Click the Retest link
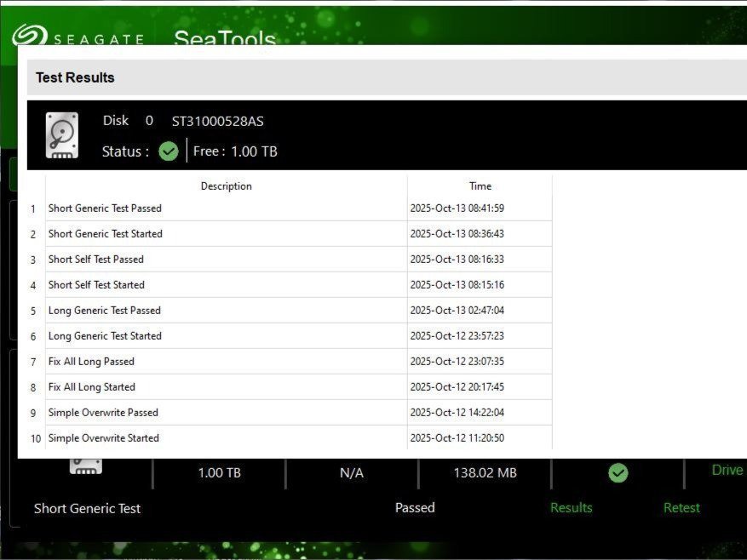 click(681, 508)
